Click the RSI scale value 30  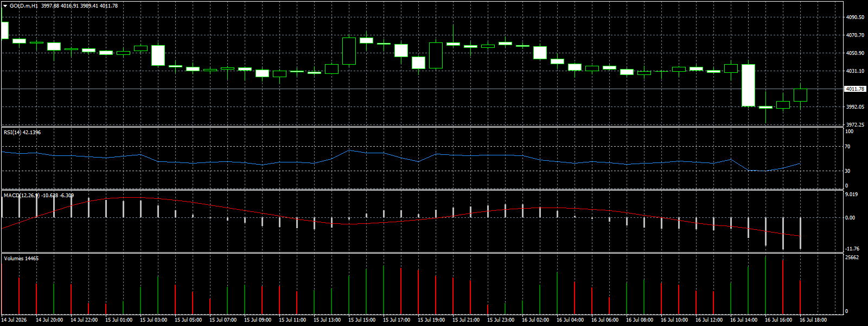(x=848, y=171)
